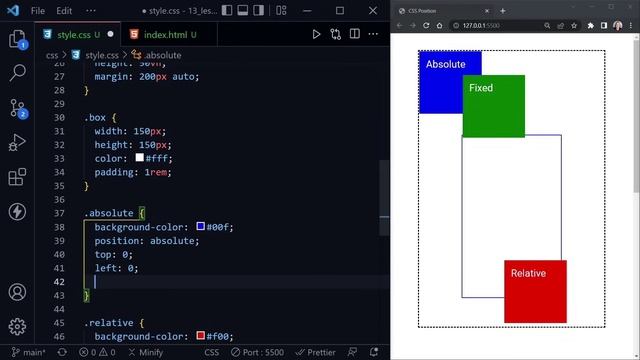
Task: Open the Extensions view
Action: pos(17,177)
